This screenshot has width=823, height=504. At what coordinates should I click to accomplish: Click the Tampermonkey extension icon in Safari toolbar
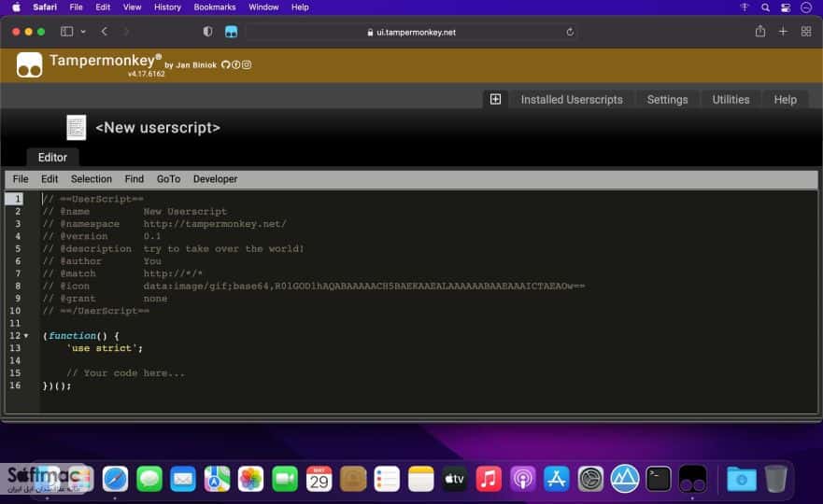(231, 32)
